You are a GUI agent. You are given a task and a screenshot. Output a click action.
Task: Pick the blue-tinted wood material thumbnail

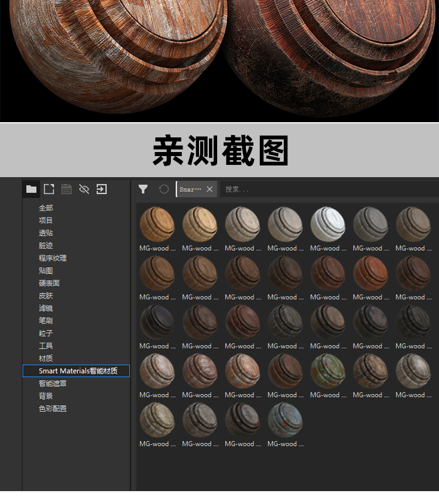285,420
